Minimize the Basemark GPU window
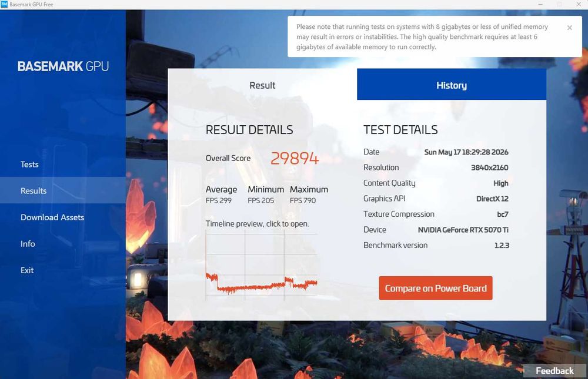 point(540,4)
